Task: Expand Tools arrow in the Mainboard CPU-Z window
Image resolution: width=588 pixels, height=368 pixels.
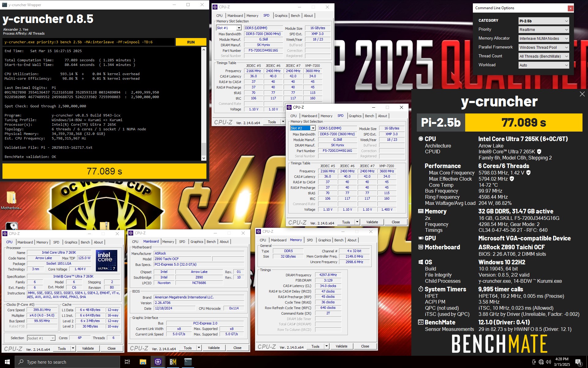Action: coord(199,348)
